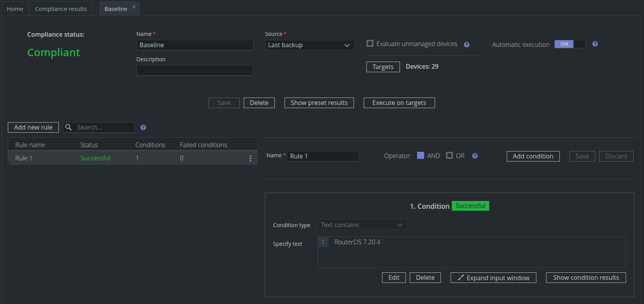Click the magnifier icon in the rule search
Screen dimensions: 644x304
pos(69,128)
